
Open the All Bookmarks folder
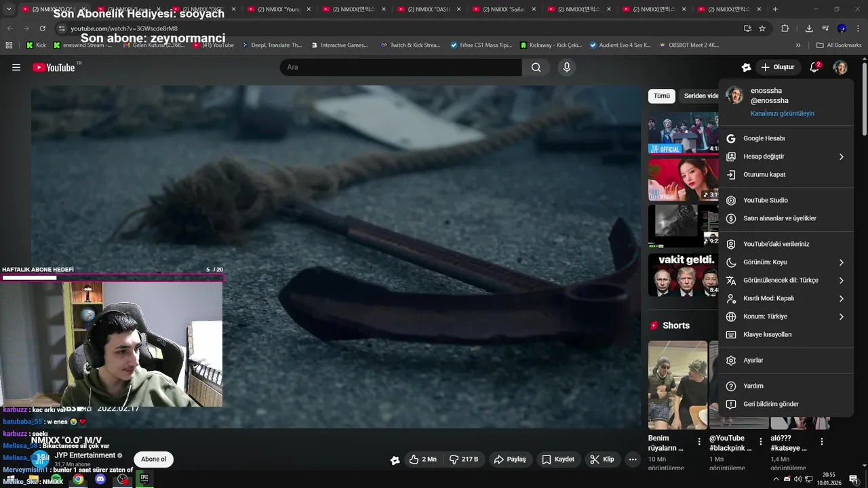[839, 45]
